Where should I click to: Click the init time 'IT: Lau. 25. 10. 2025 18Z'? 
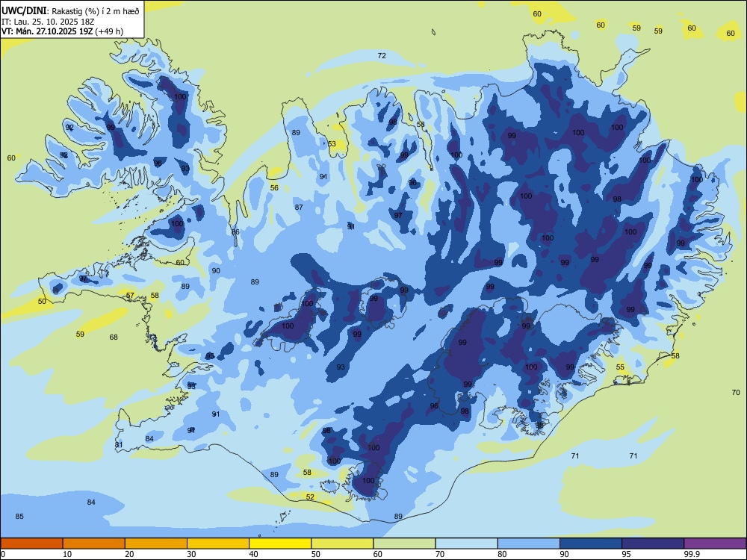coord(48,22)
